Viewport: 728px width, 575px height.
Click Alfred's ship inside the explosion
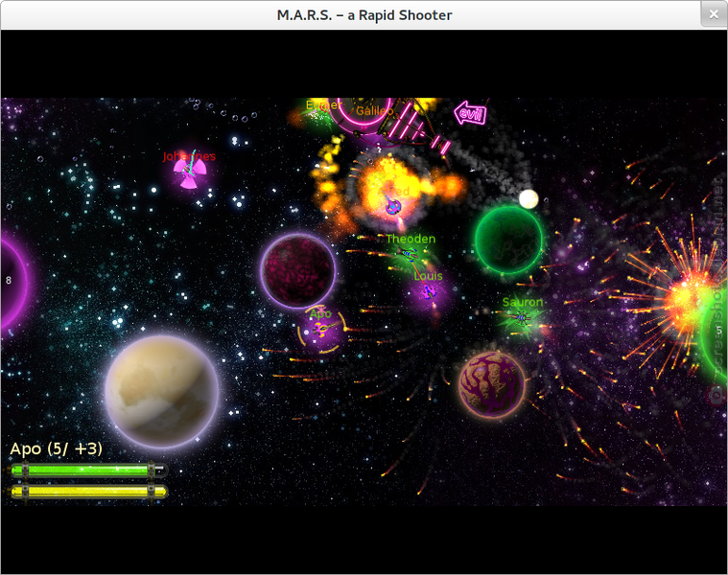point(393,206)
